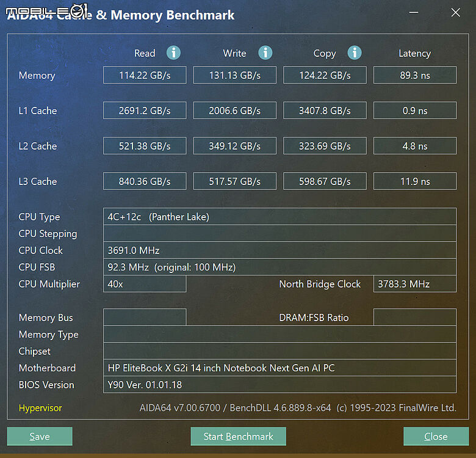Screen dimensions: 476x458
Task: Click the Memory row label
Action: [37, 75]
